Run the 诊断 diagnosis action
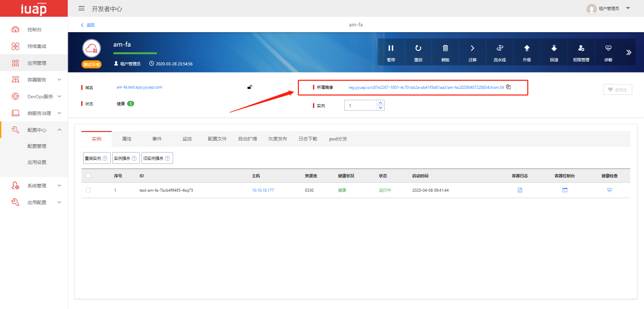 [x=608, y=52]
